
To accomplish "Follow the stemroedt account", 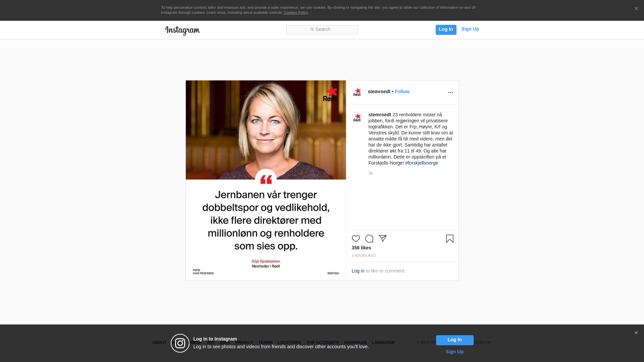I will [402, 92].
